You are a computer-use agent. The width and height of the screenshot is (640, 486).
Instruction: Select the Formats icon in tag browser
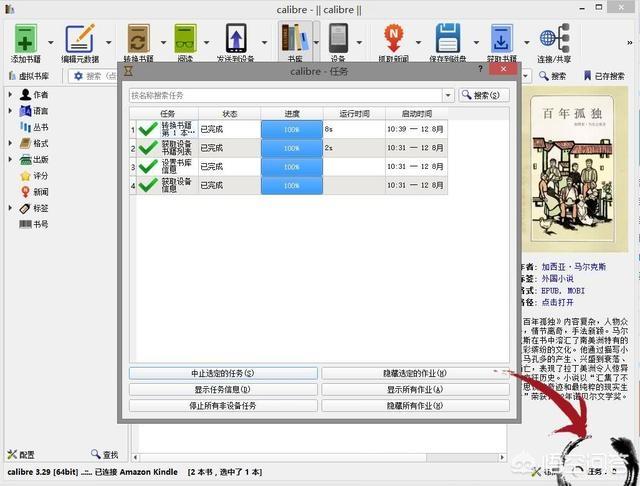pyautogui.click(x=25, y=143)
